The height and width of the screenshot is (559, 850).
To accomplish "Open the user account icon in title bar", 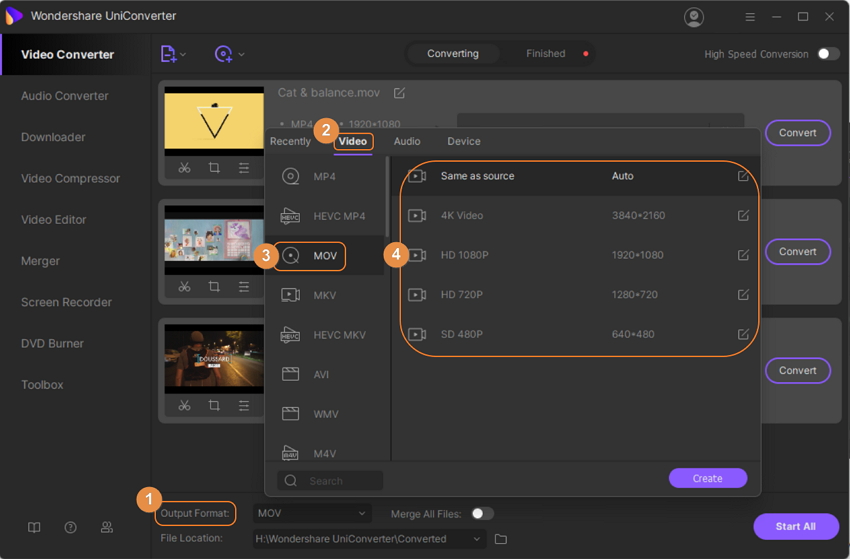I will click(x=693, y=17).
